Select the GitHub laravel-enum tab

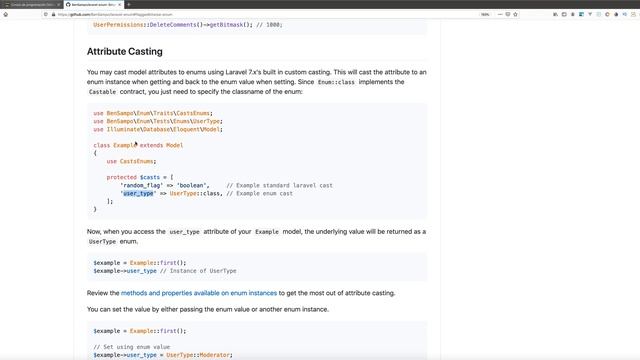tap(93, 4)
